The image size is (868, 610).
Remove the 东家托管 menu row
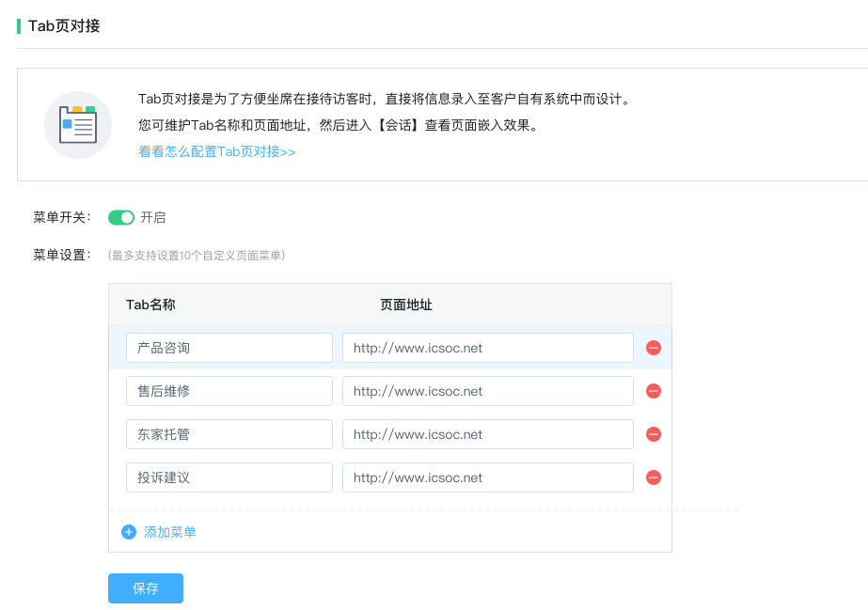[654, 434]
